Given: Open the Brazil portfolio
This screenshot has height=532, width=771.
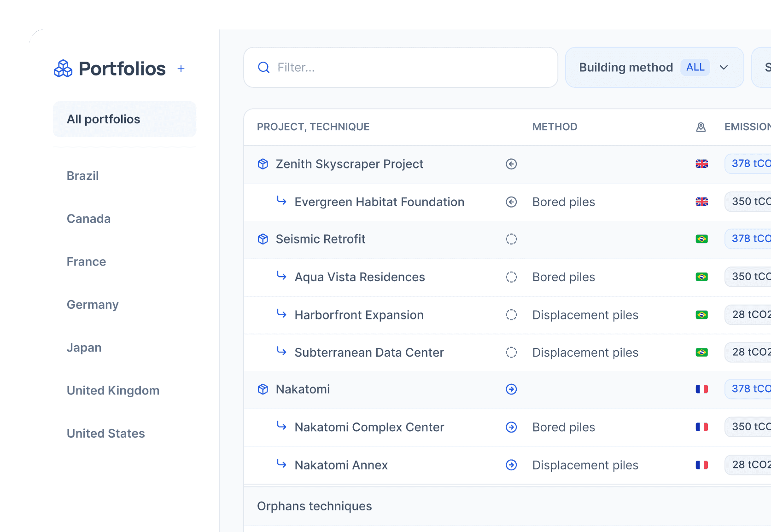Looking at the screenshot, I should pos(83,176).
